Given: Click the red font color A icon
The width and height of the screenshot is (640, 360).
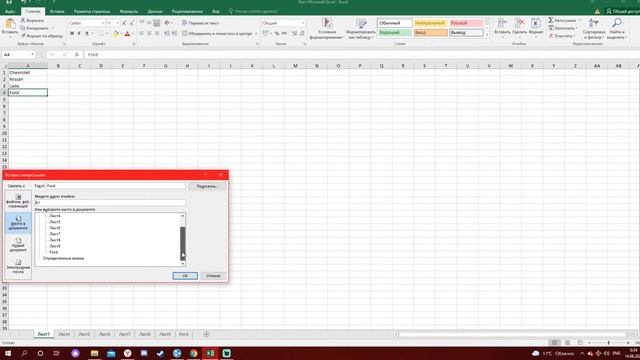Looking at the screenshot, I should click(127, 33).
